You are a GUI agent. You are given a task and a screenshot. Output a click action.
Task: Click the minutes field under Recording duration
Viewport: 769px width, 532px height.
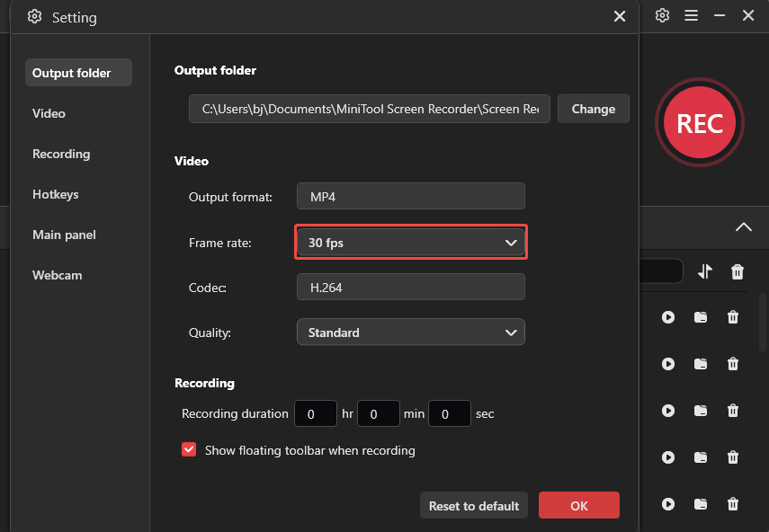pos(378,413)
